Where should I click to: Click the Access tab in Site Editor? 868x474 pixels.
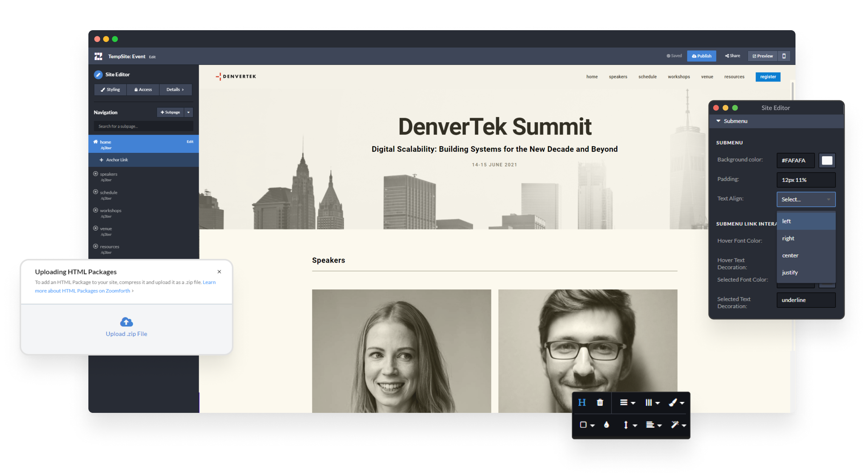pos(142,89)
